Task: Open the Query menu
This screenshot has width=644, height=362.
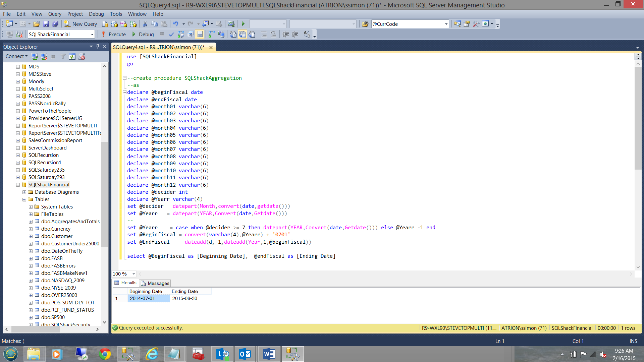Action: coord(54,14)
